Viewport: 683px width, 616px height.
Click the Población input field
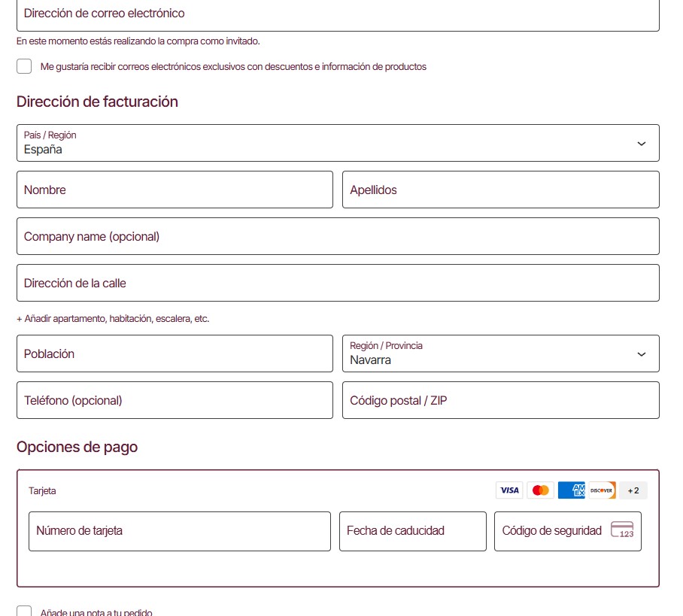(175, 354)
